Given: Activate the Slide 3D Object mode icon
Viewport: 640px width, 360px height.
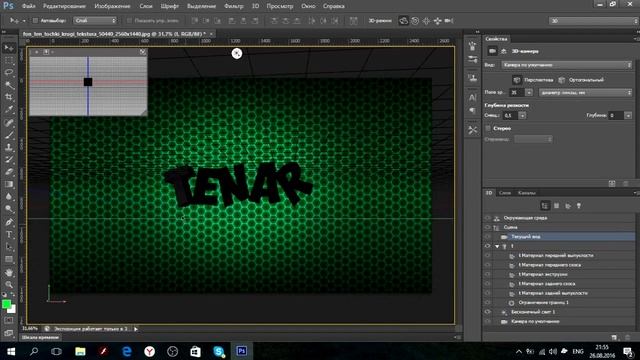Looking at the screenshot, I should point(438,21).
